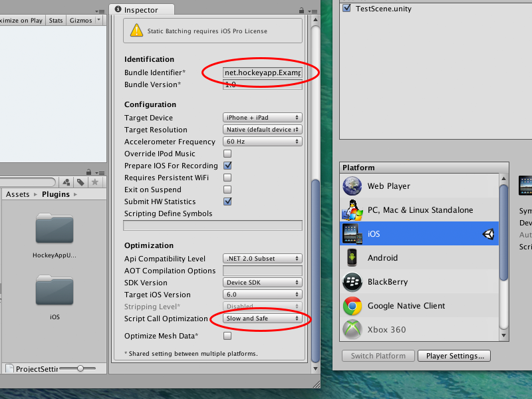Click the Unity logo on iOS row
Viewport: 532px width, 399px height.
pos(489,234)
